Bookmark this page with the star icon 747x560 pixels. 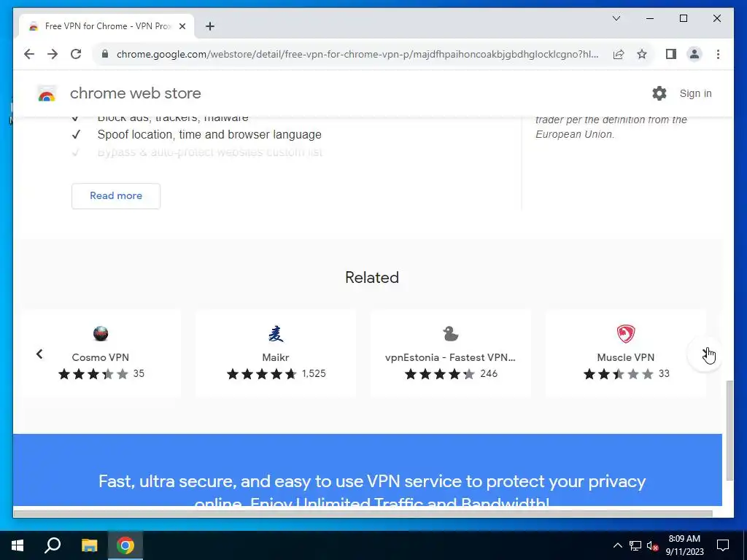click(x=642, y=54)
